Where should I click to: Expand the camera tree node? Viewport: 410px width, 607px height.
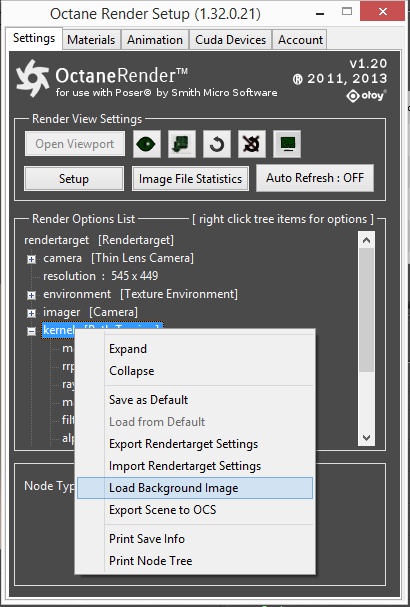point(31,259)
